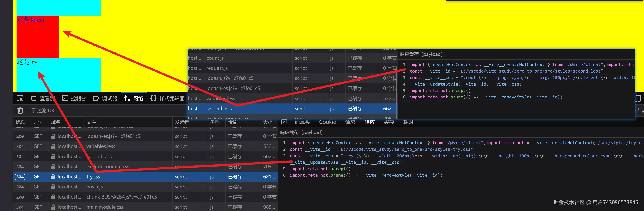Image resolution: width=644 pixels, height=211 pixels.
Task: Click the boxed 304 status of try.css
Action: 20,177
